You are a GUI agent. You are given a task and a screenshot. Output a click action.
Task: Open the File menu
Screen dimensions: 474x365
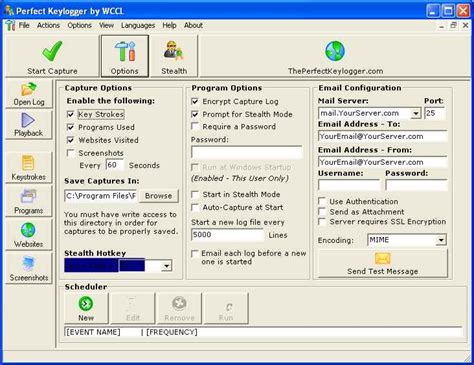click(24, 25)
